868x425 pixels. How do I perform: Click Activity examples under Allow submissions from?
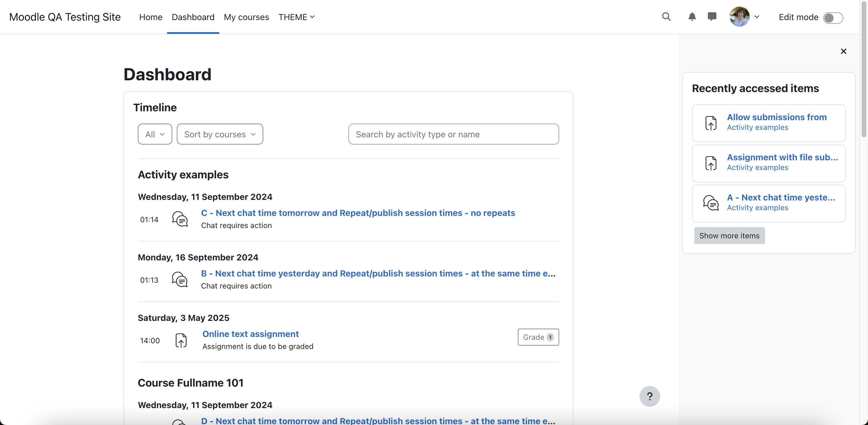tap(757, 127)
